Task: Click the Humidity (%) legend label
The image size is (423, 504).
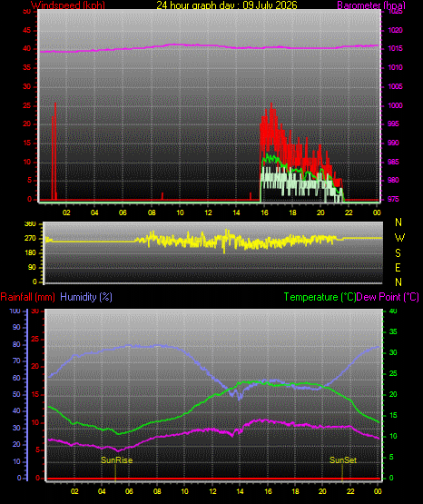Action: pyautogui.click(x=86, y=297)
